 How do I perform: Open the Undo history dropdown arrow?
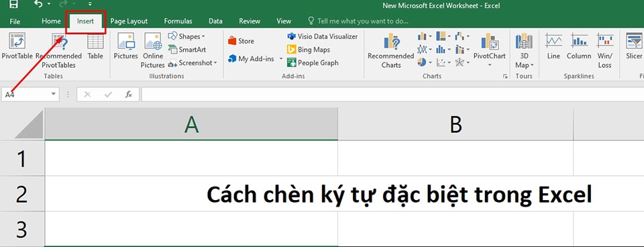49,5
